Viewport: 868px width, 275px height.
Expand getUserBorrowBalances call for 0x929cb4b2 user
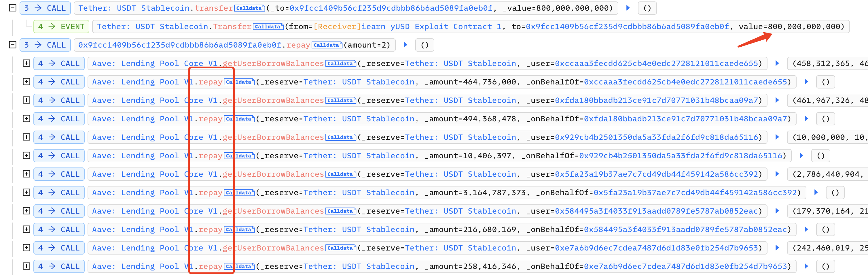[x=26, y=137]
